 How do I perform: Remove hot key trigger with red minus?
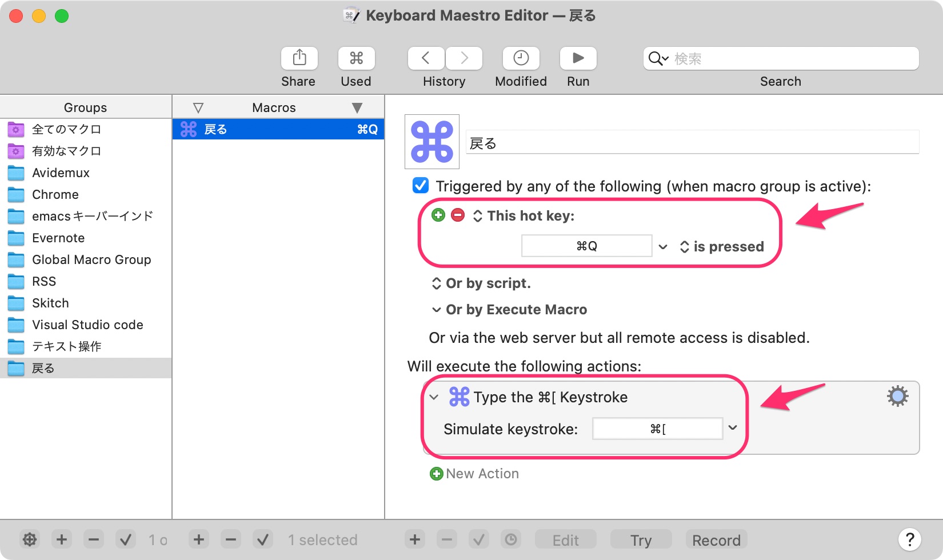click(458, 215)
